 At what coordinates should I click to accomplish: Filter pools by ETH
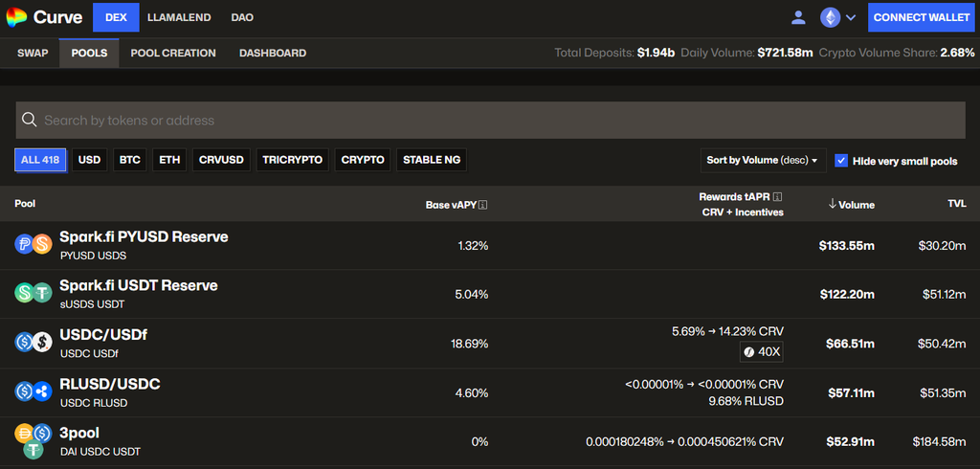[x=169, y=160]
